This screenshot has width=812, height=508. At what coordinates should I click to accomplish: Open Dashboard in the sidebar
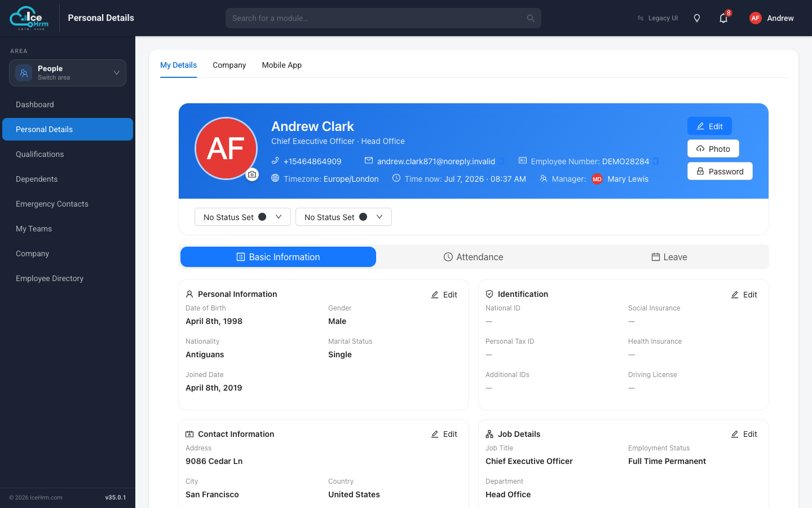68,104
